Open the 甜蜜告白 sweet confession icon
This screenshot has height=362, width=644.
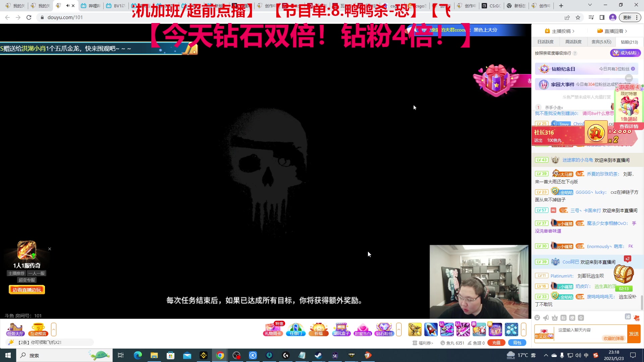click(363, 329)
